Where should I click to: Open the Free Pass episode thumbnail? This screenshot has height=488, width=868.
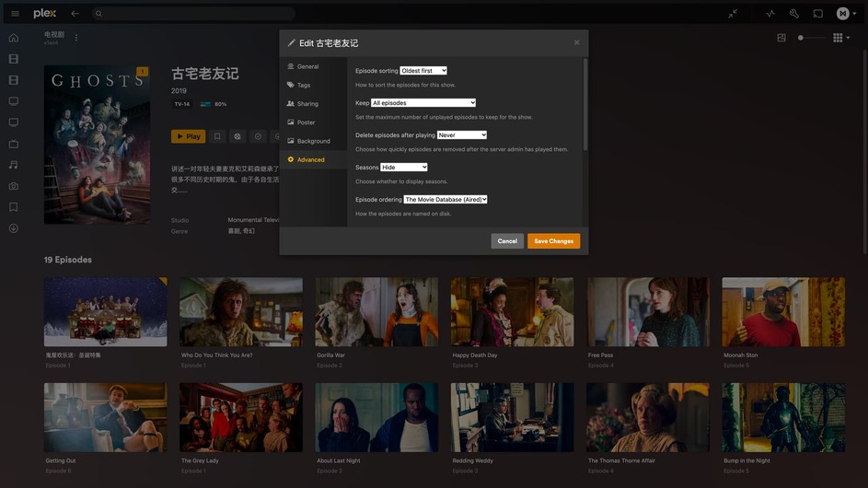pyautogui.click(x=648, y=312)
